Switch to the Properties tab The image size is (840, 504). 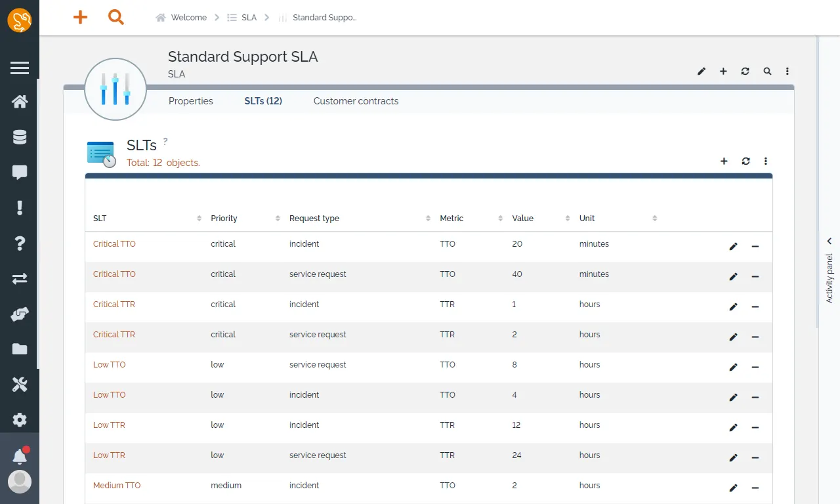pos(191,101)
